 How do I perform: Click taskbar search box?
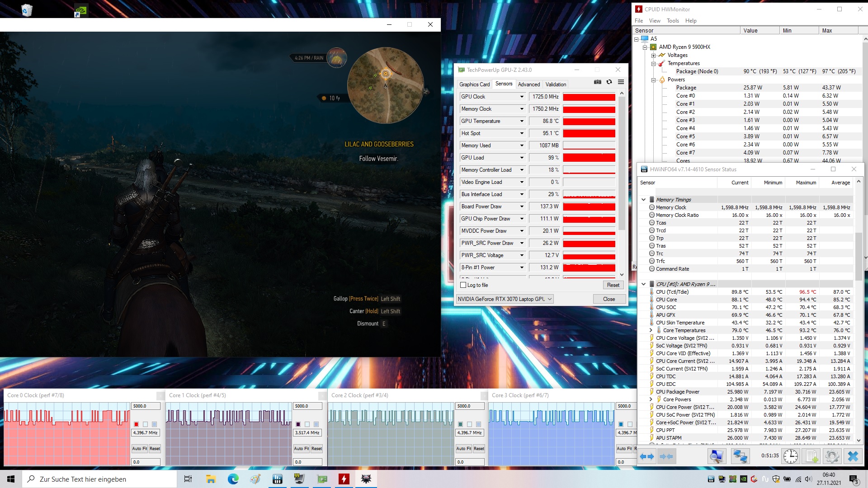coord(99,479)
